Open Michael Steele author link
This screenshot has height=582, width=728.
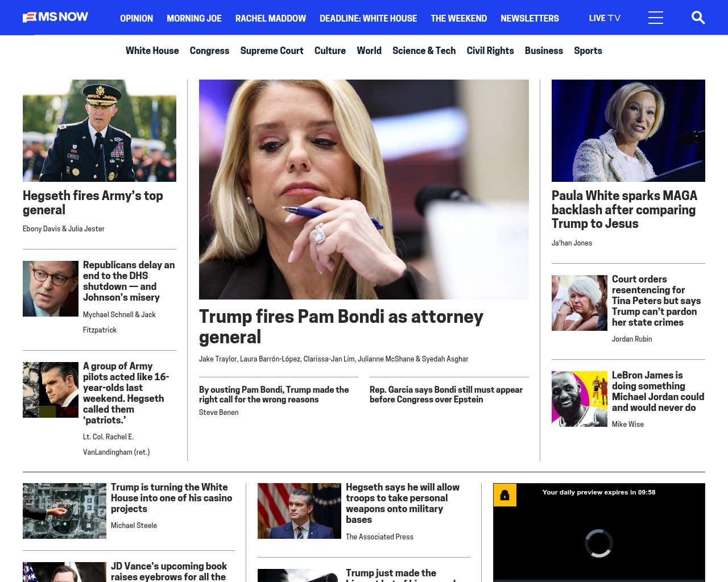pyautogui.click(x=134, y=526)
